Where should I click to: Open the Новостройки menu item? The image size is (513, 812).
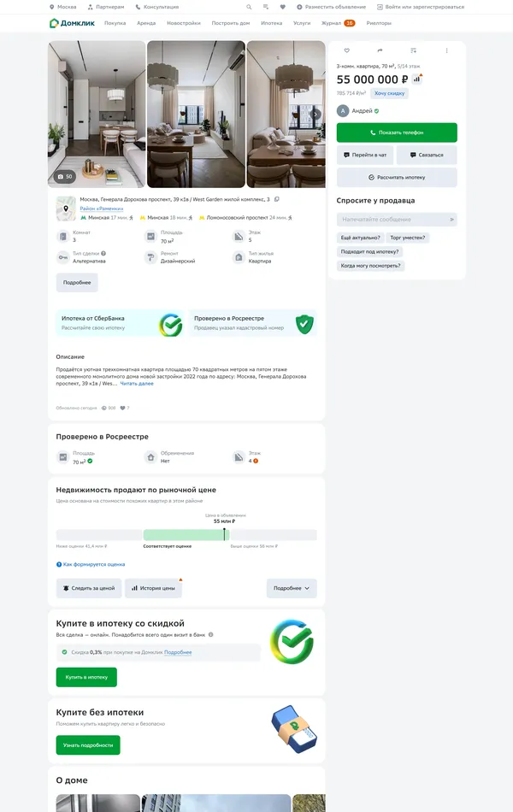point(184,23)
